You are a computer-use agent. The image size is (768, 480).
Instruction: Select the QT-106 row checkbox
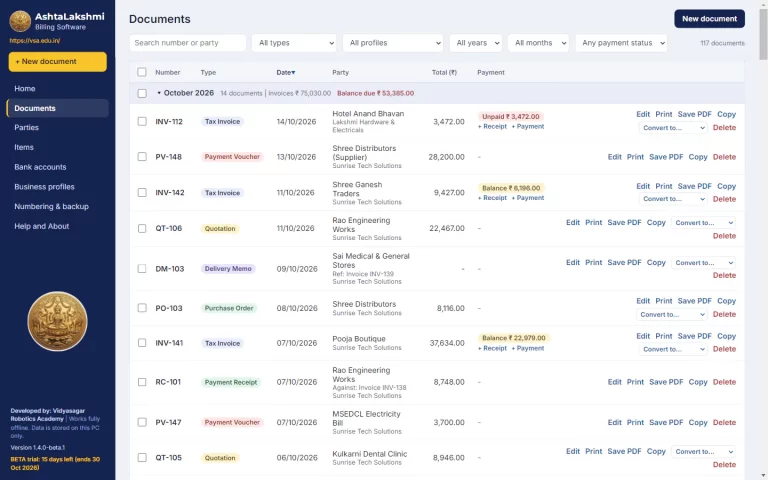(142, 228)
